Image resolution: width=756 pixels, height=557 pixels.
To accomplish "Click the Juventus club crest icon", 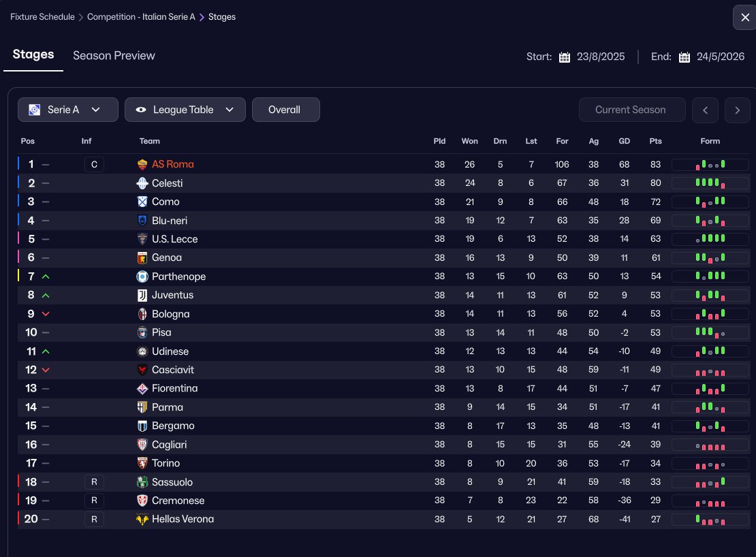I will (x=142, y=295).
